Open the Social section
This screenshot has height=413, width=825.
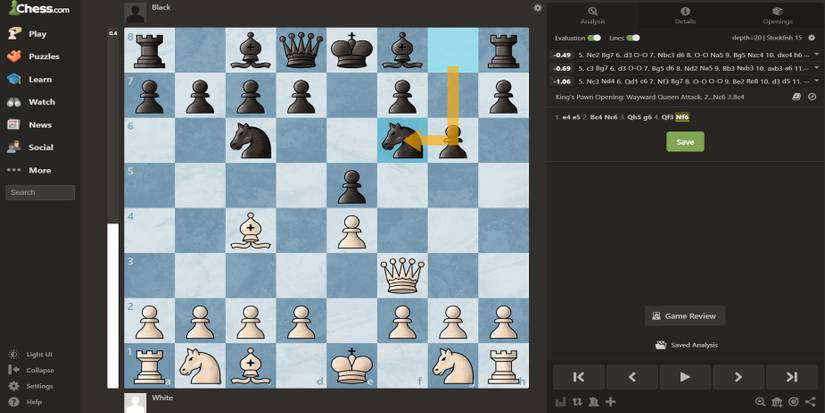pos(31,147)
